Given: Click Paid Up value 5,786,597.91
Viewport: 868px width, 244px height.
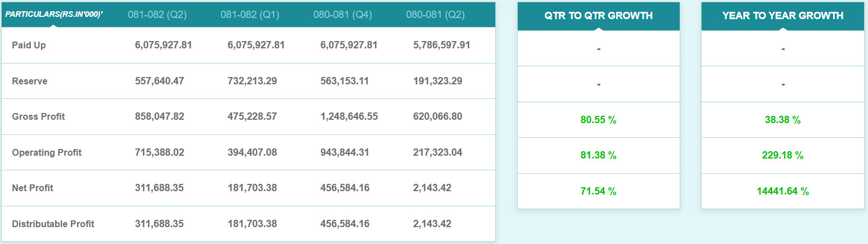Looking at the screenshot, I should 442,45.
